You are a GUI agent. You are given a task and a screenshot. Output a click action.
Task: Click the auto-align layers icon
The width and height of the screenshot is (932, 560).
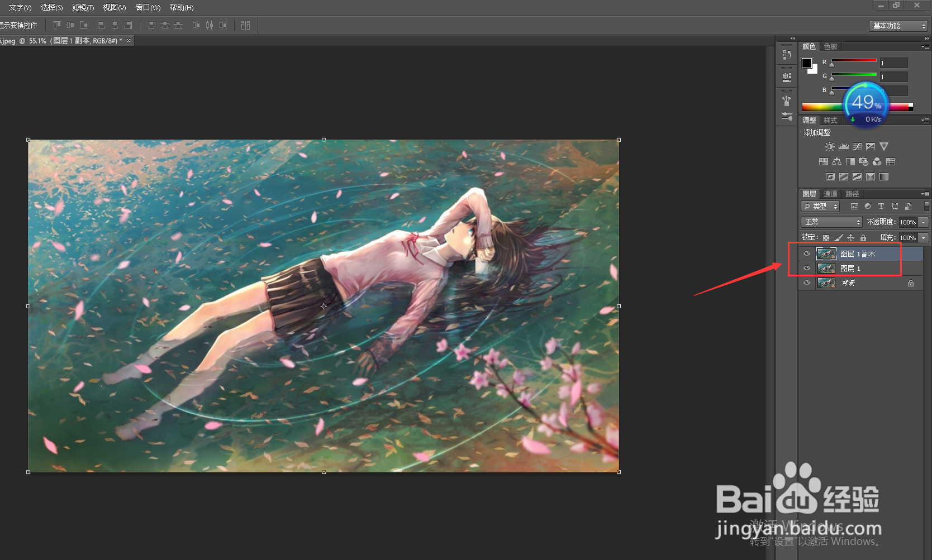[245, 25]
